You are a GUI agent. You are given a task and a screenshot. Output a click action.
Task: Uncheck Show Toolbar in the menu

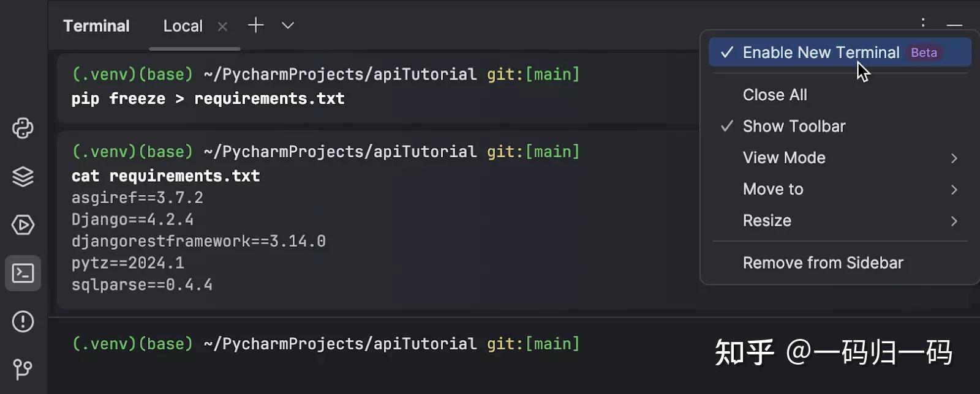(x=794, y=126)
